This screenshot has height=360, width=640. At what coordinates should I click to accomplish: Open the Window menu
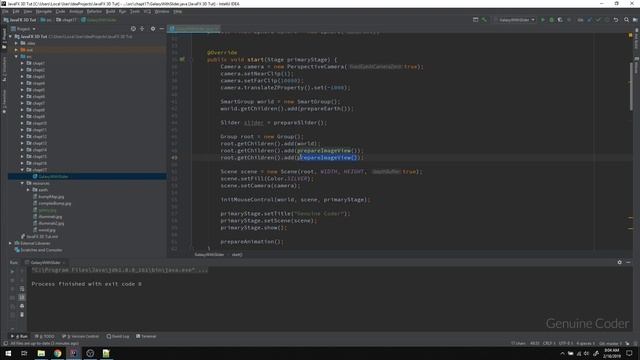pos(162,11)
